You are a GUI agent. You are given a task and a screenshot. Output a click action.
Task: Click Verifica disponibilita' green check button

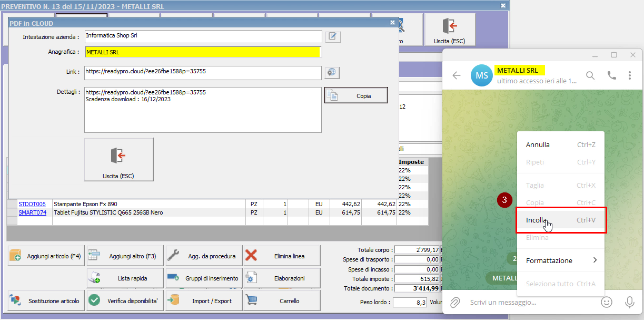coord(125,300)
